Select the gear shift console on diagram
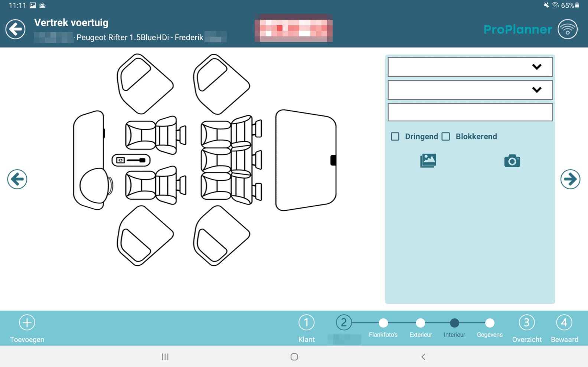The width and height of the screenshot is (588, 367). coord(131,160)
